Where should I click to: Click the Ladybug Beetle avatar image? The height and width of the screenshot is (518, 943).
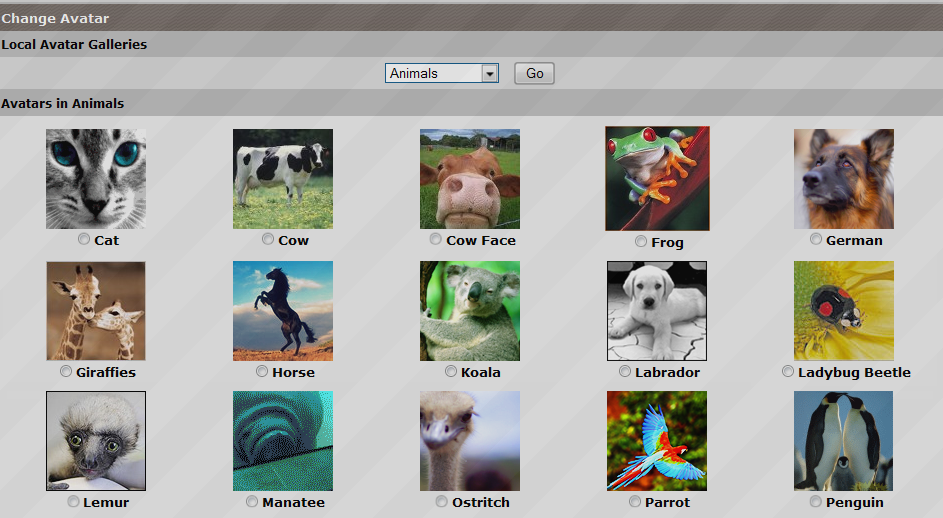pos(843,311)
